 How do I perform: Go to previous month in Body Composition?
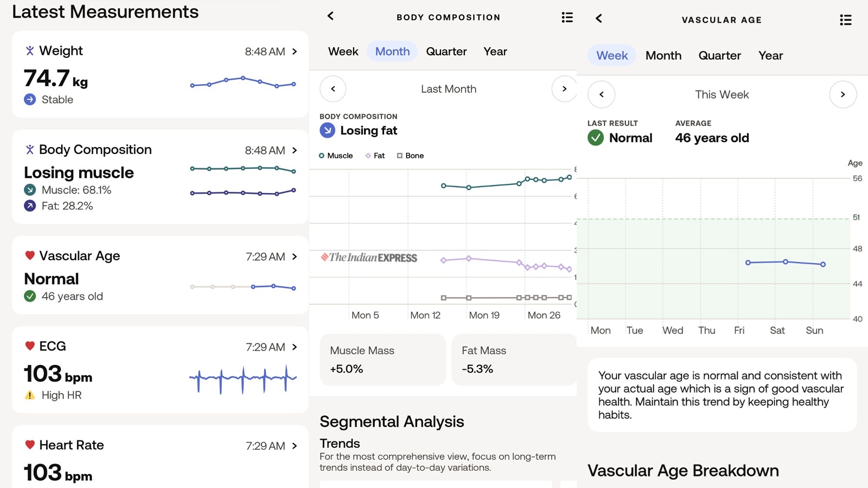point(333,89)
